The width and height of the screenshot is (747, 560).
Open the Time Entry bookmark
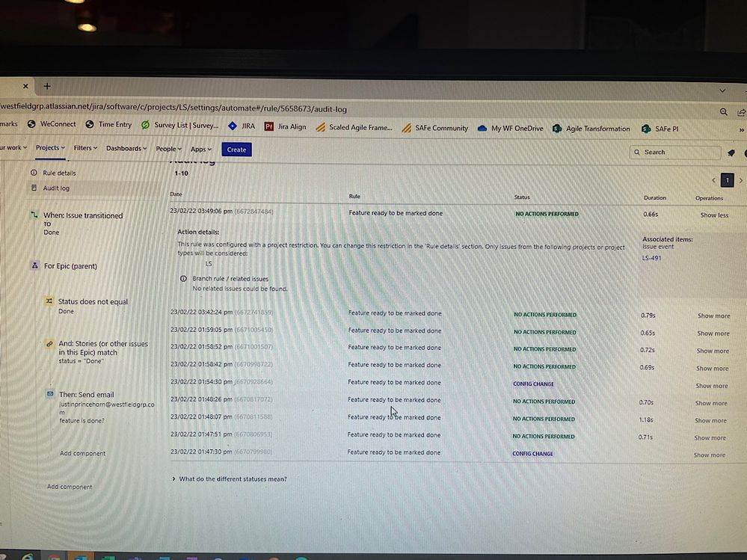pyautogui.click(x=108, y=124)
